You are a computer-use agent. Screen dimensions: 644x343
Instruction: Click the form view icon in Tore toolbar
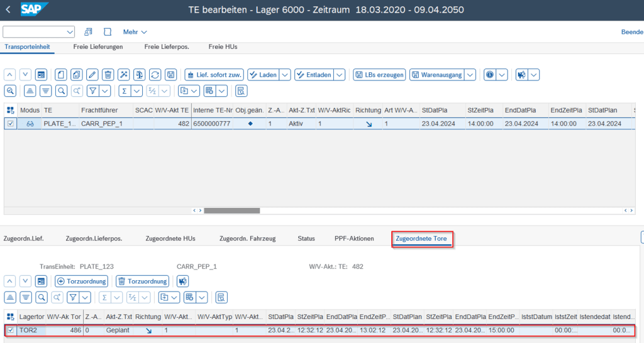(41, 281)
